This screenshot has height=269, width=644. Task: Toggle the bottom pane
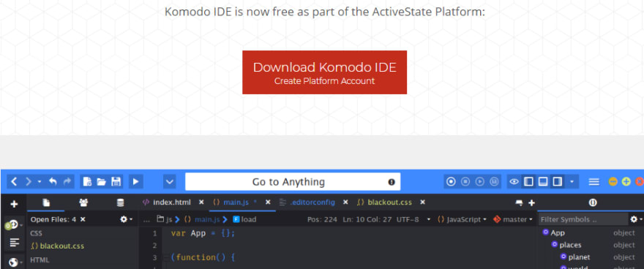click(543, 182)
